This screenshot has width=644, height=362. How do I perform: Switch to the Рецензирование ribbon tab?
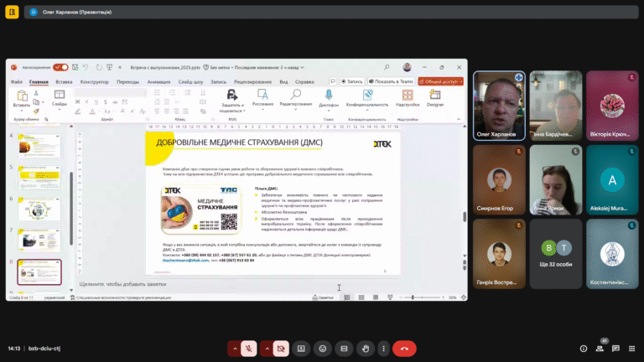coord(252,81)
